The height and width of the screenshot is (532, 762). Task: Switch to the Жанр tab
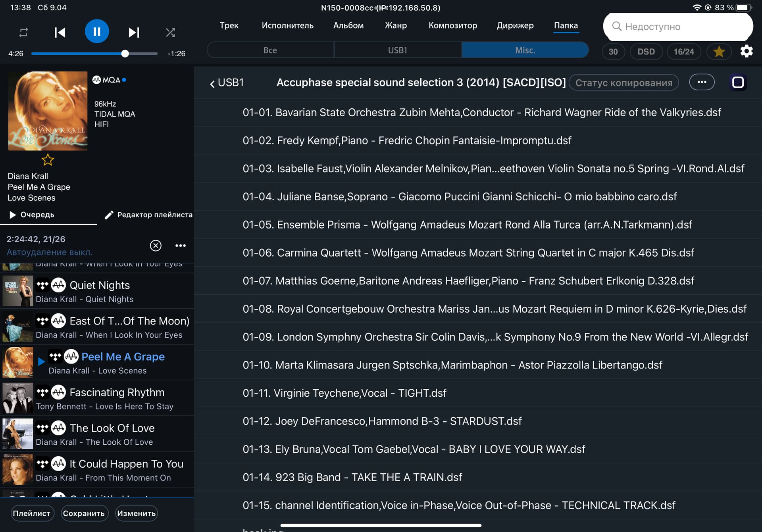(x=396, y=25)
